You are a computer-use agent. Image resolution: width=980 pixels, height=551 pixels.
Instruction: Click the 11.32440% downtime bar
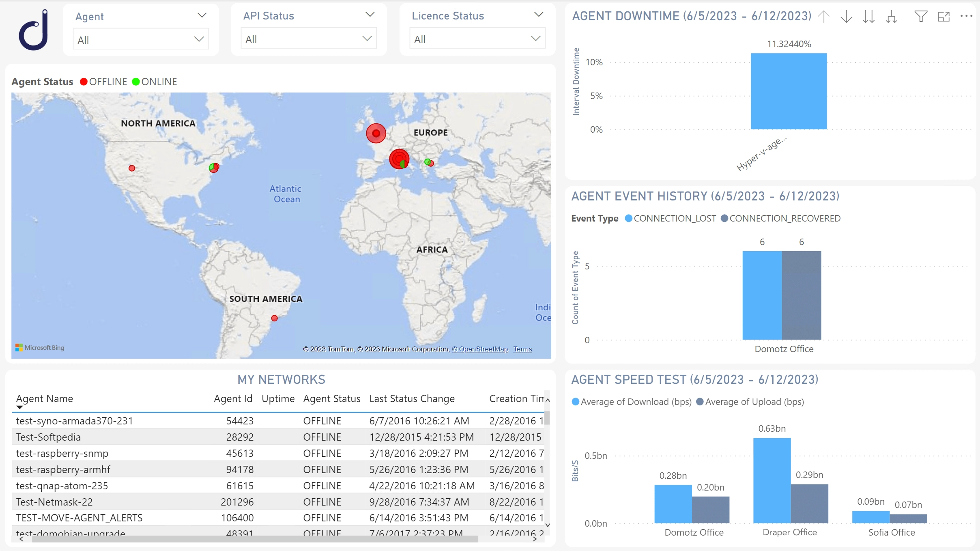pos(789,91)
